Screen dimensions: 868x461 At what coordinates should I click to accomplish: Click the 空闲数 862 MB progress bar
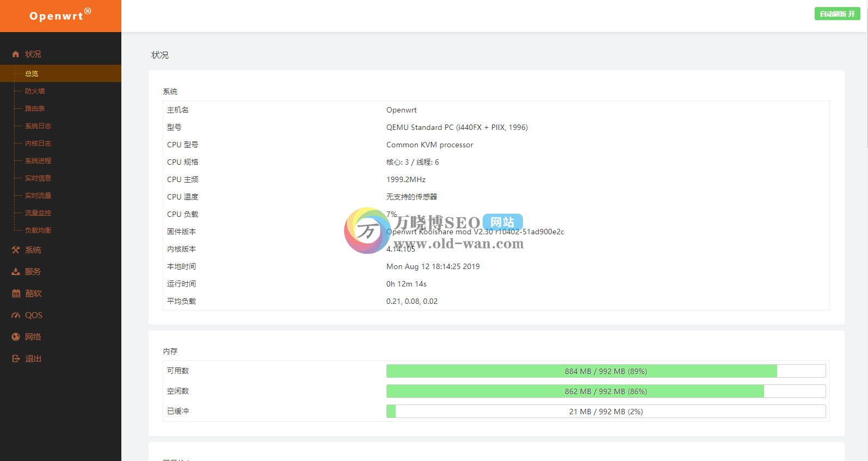pos(606,391)
